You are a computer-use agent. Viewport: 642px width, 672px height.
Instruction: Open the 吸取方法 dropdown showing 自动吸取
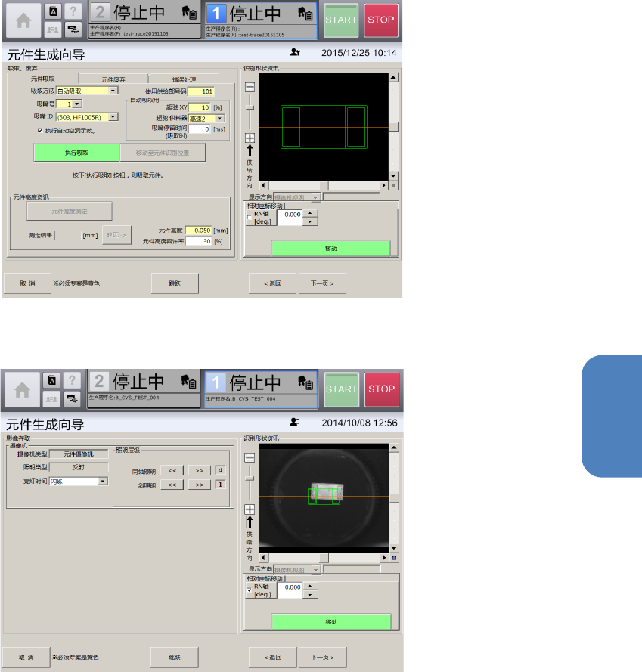113,91
